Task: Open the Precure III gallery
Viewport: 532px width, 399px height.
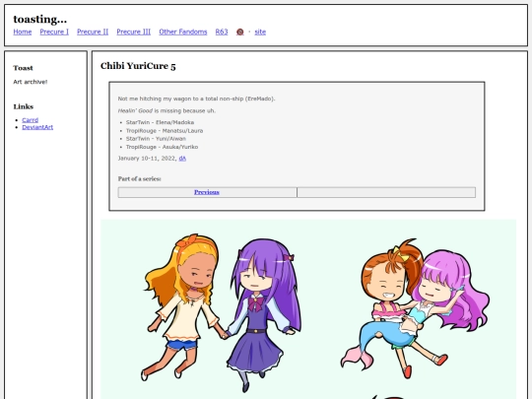Action: pos(134,32)
